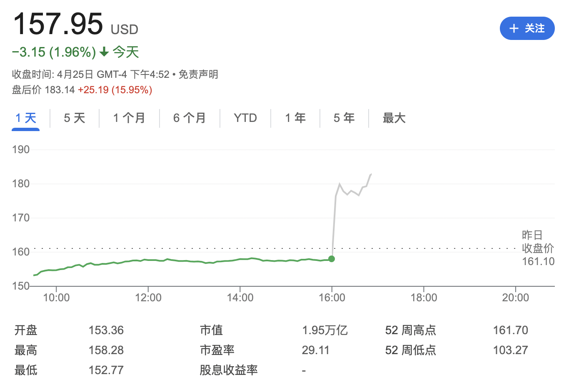Click the green closing-price dot on the chart
The width and height of the screenshot is (574, 392).
332,259
